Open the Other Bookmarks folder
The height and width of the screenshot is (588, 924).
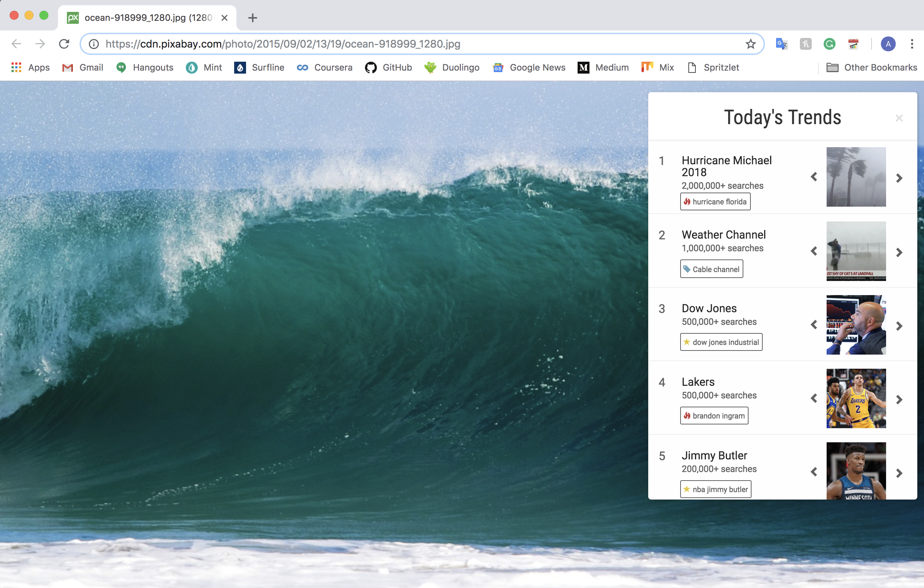[x=872, y=68]
